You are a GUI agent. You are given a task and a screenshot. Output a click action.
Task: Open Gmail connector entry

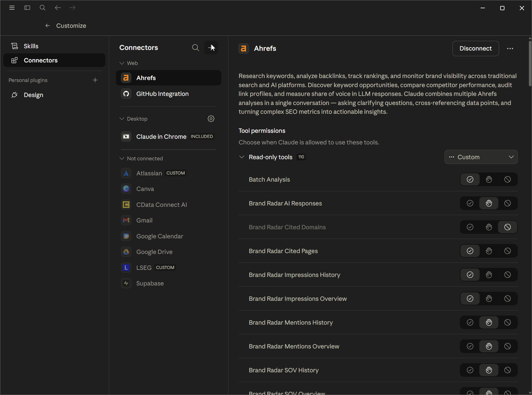[168, 220]
